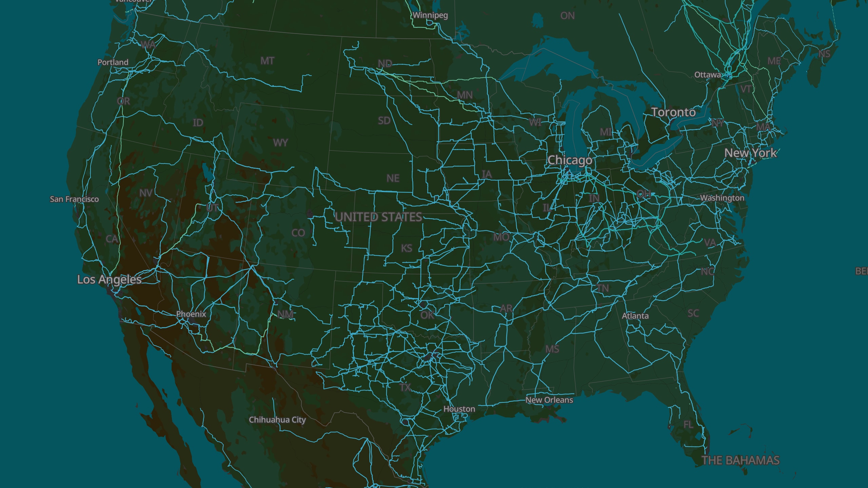Click the ME state label
The height and width of the screenshot is (488, 868).
pyautogui.click(x=774, y=61)
